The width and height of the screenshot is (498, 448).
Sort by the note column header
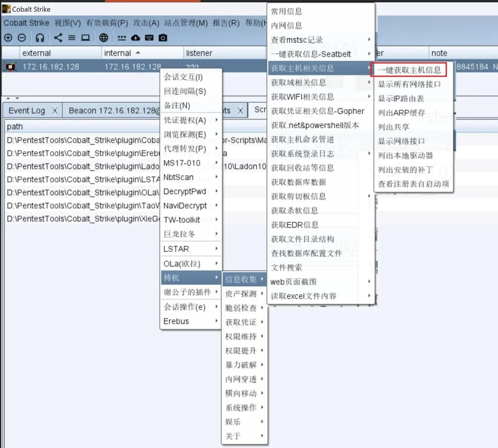463,53
